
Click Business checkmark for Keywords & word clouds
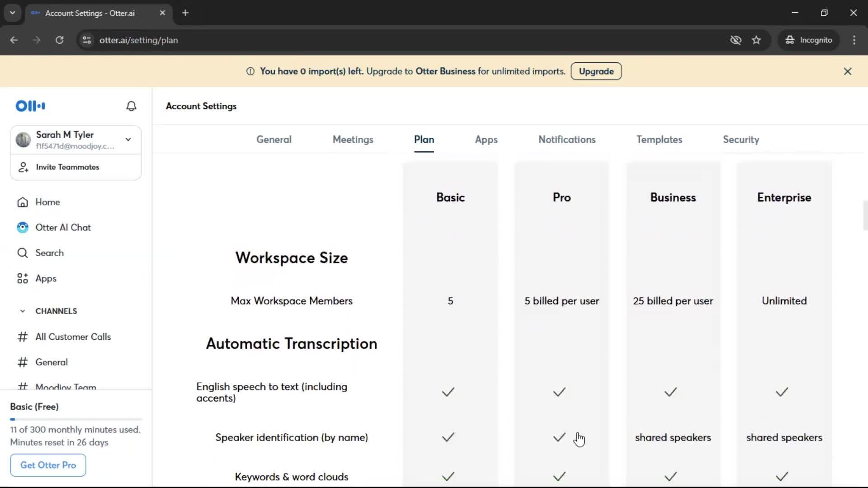click(x=670, y=476)
